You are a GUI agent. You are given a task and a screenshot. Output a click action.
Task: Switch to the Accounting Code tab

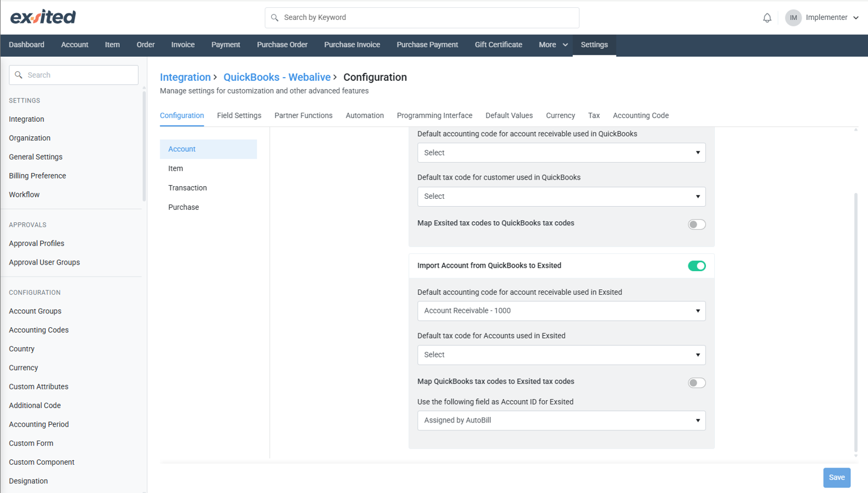point(641,116)
